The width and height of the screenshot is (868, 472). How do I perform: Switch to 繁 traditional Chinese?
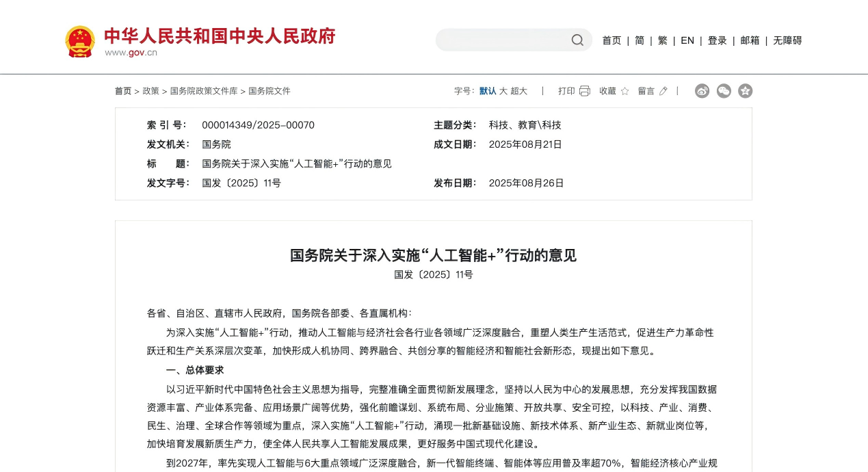point(662,40)
